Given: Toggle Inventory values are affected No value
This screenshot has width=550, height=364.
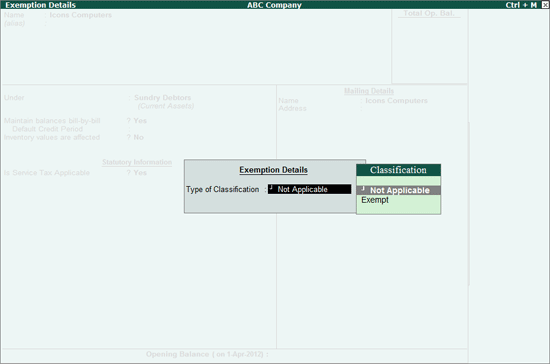Looking at the screenshot, I should click(x=139, y=137).
